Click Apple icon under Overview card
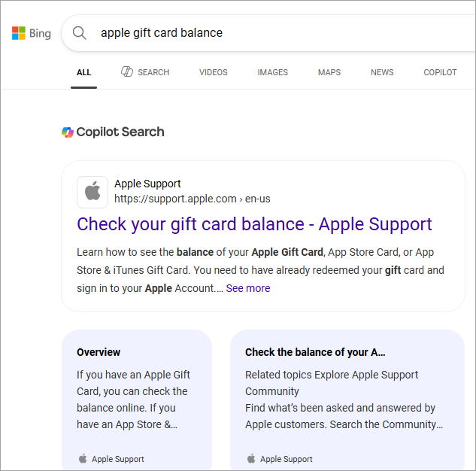 pos(82,459)
